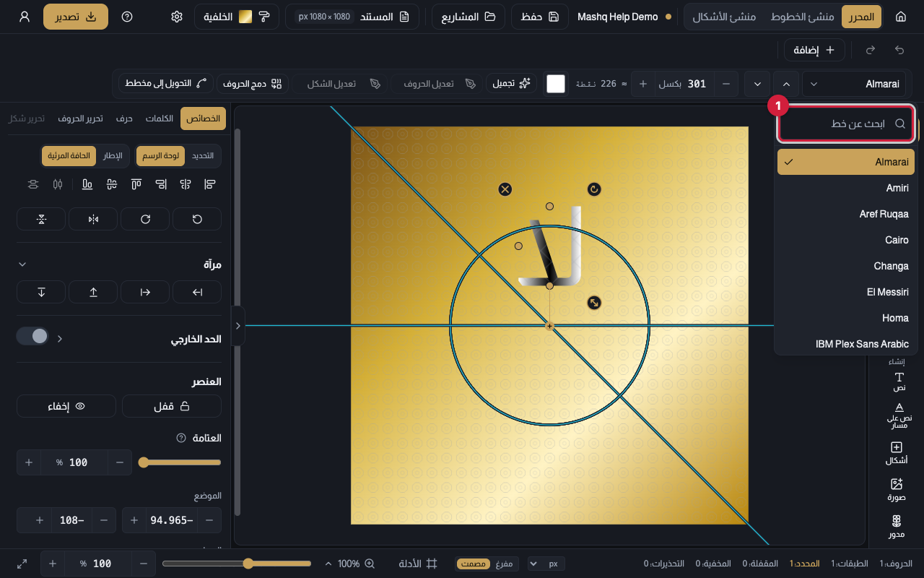Choose الإطار bounds option
The height and width of the screenshot is (578, 924).
(x=112, y=155)
